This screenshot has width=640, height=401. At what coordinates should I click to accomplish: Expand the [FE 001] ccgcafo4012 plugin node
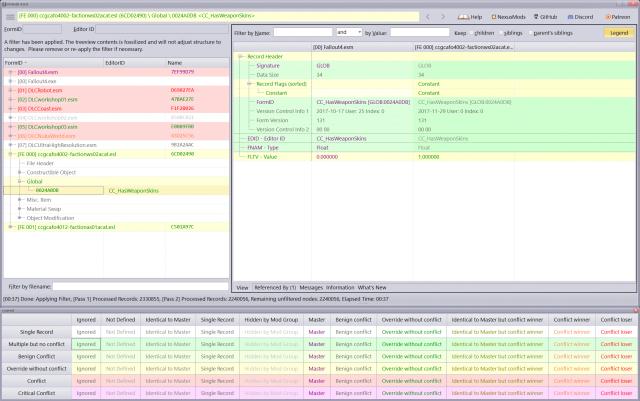tap(11, 227)
